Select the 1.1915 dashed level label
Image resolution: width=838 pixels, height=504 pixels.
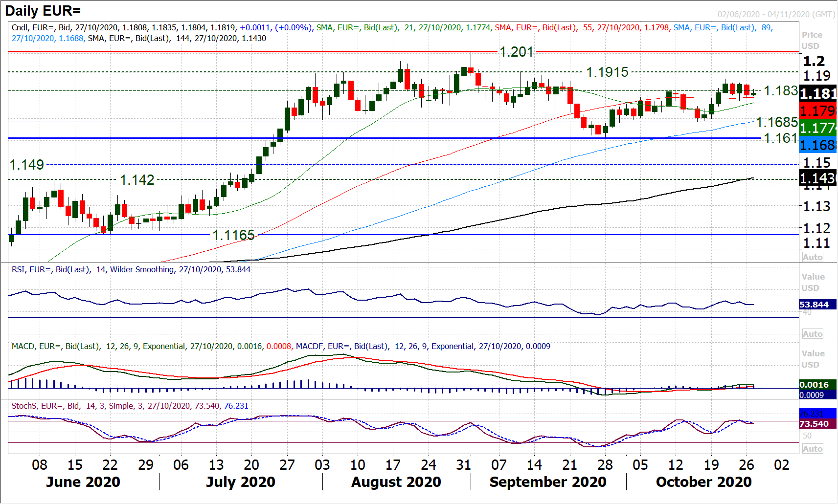(x=607, y=72)
